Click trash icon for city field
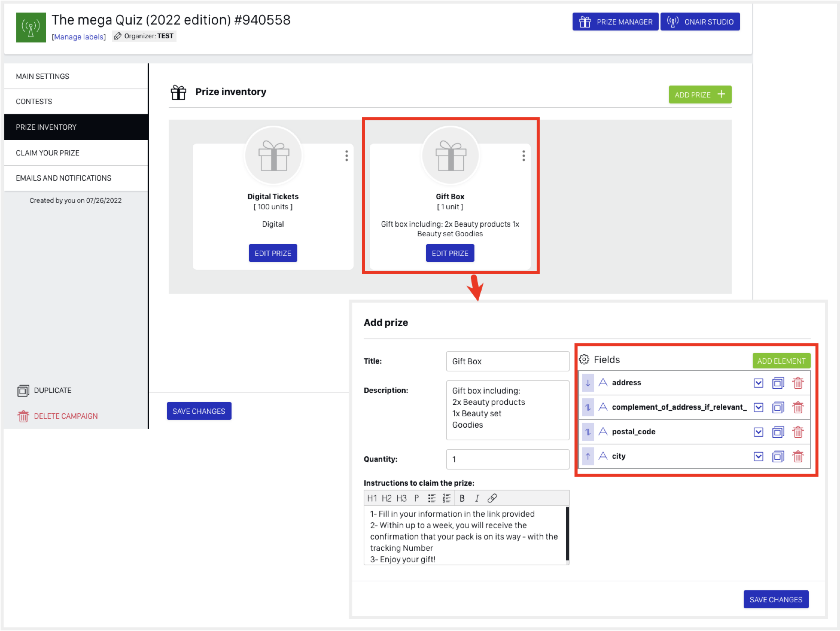 tap(798, 456)
